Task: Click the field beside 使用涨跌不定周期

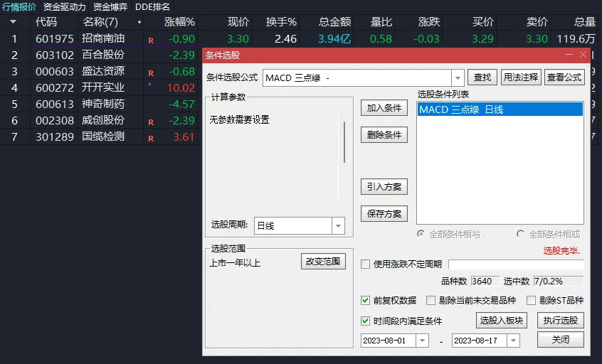Action: coord(516,264)
